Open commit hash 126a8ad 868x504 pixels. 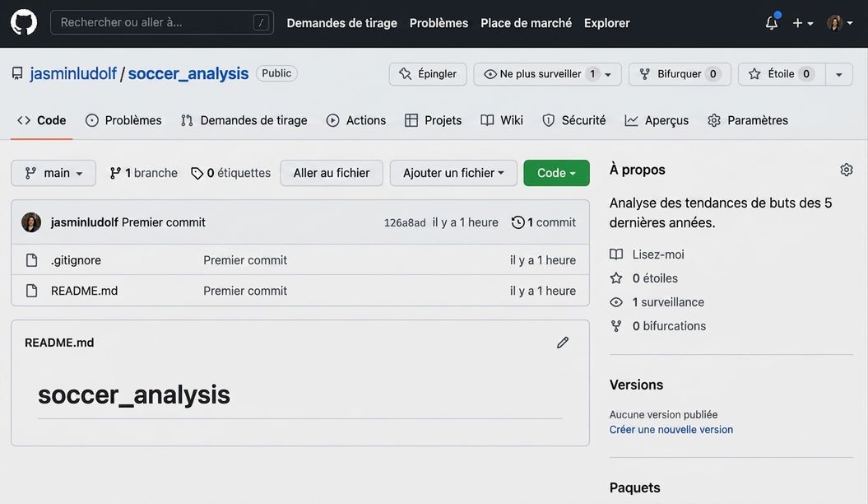405,222
